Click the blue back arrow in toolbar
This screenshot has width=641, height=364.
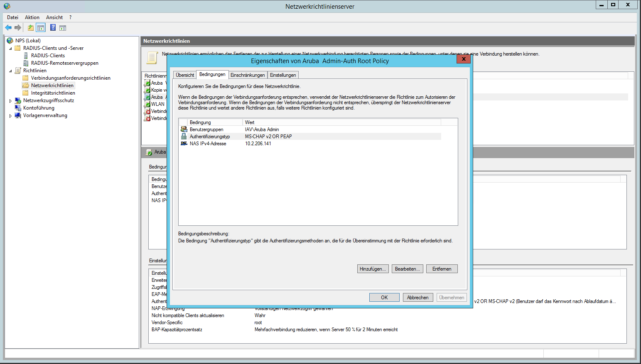coord(8,28)
